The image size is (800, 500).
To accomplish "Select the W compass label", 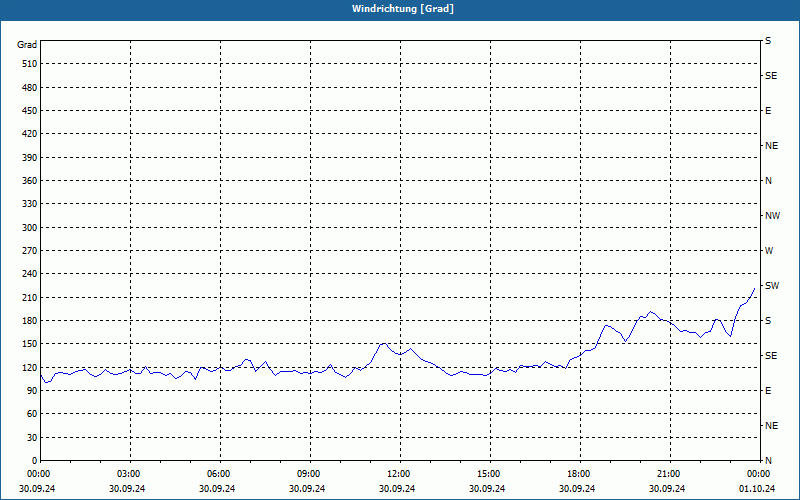I will tap(769, 251).
